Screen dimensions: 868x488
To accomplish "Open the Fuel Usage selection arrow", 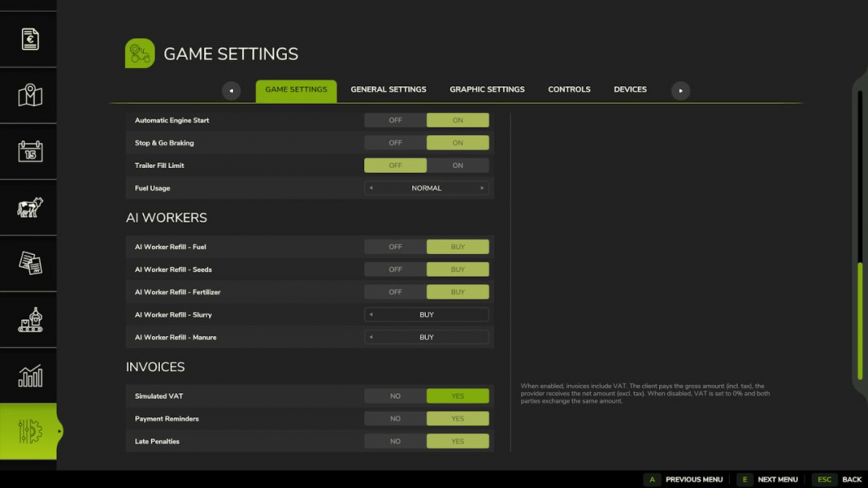I will click(482, 187).
